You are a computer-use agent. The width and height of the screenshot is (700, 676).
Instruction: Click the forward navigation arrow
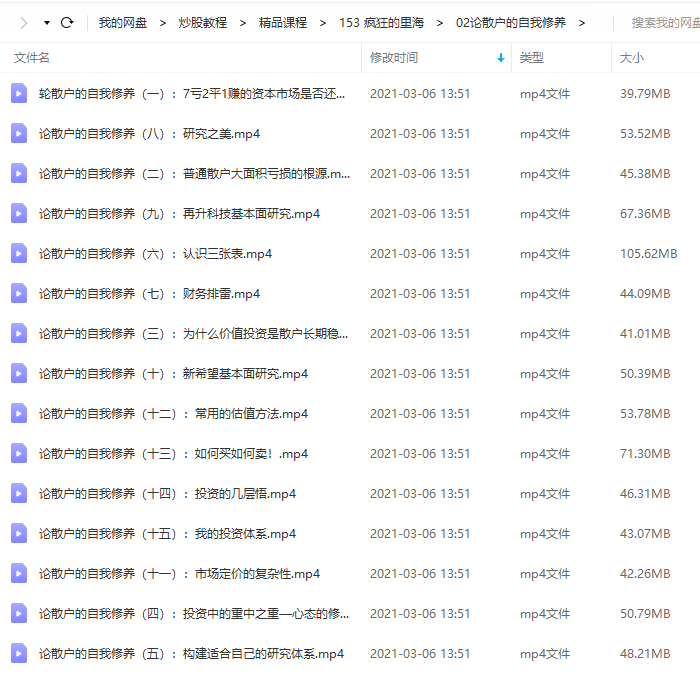(x=24, y=23)
